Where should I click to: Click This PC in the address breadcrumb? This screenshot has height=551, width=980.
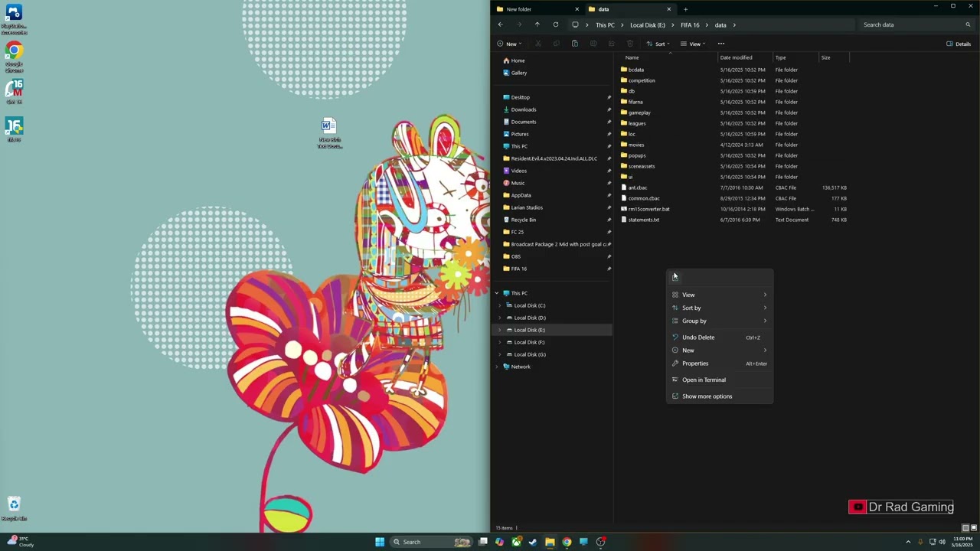(x=605, y=25)
